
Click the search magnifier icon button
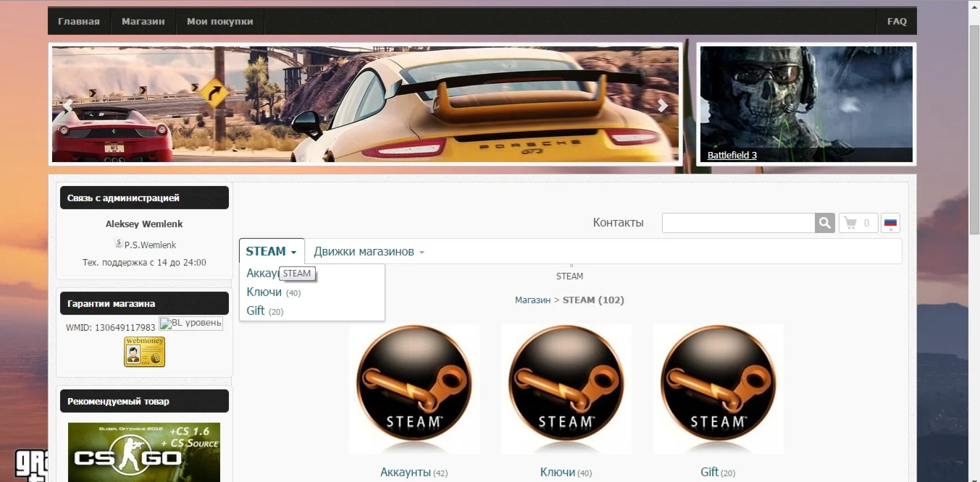(x=825, y=223)
